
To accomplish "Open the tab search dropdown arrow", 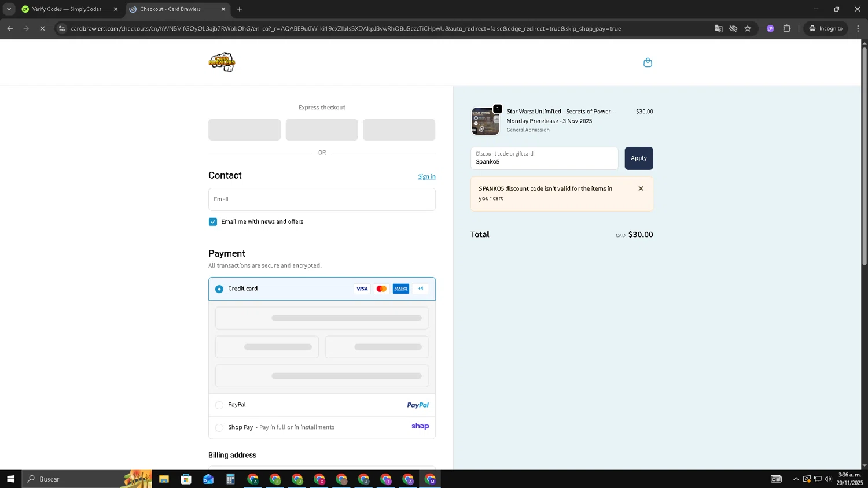I will pyautogui.click(x=9, y=9).
